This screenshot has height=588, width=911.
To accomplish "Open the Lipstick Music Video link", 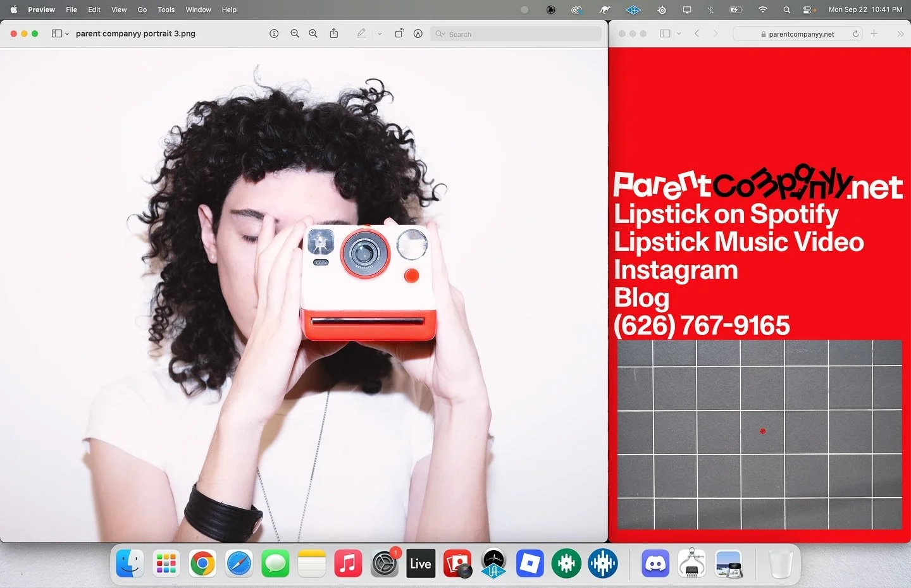I will pyautogui.click(x=739, y=242).
